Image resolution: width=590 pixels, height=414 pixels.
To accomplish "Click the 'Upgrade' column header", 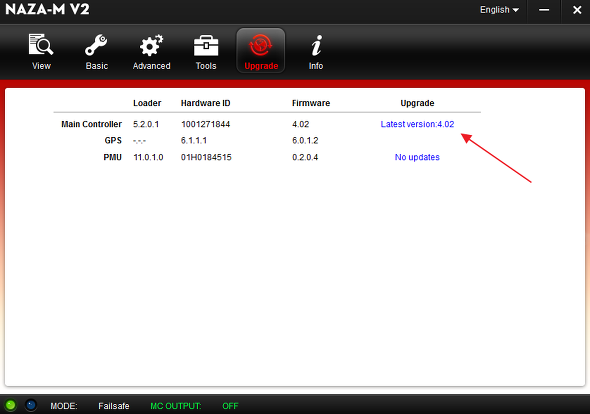I will (417, 103).
